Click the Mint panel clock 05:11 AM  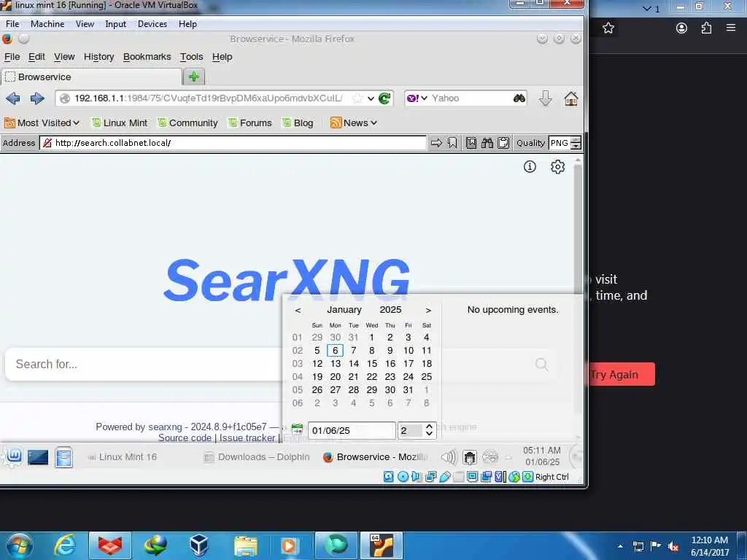[x=542, y=456]
